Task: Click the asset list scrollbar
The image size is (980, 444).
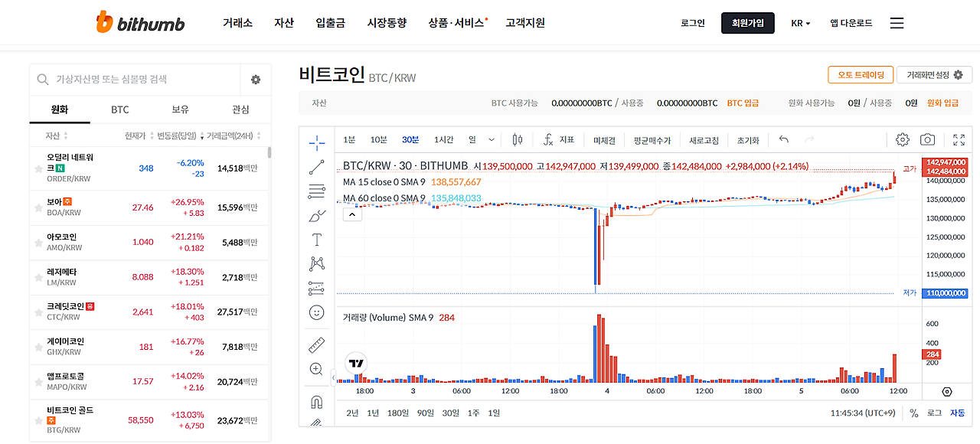Action: click(269, 152)
